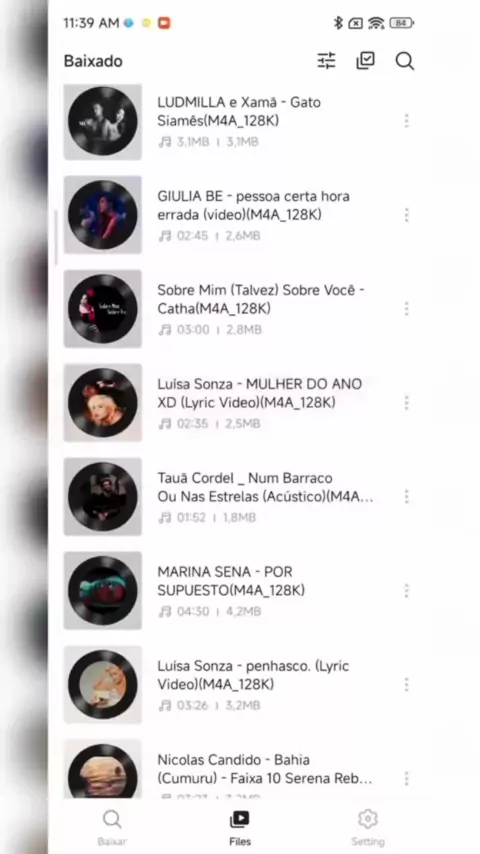Tap the multi-select checklist icon
This screenshot has height=854, width=480.
pos(366,61)
